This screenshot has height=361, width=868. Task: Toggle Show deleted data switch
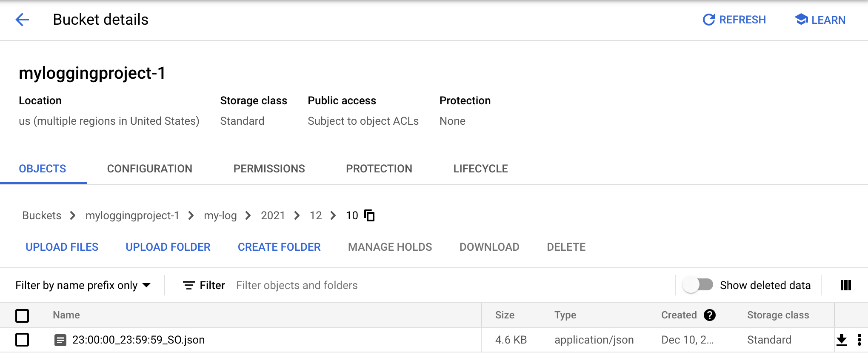(x=698, y=285)
